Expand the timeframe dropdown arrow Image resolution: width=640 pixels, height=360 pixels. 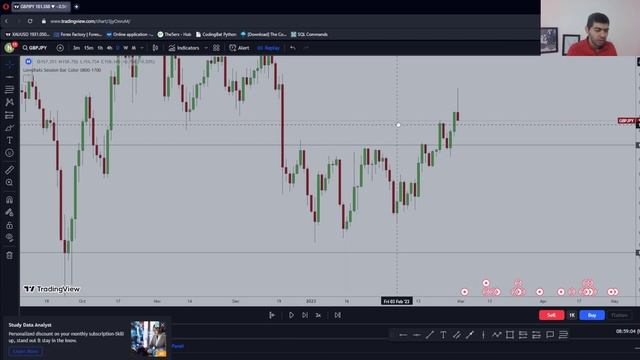coord(142,48)
